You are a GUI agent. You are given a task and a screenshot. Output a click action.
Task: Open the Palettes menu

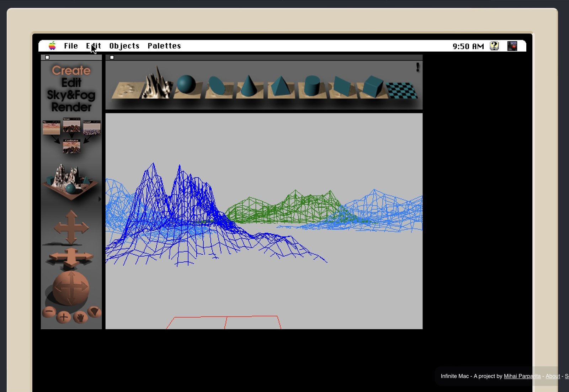pyautogui.click(x=164, y=46)
